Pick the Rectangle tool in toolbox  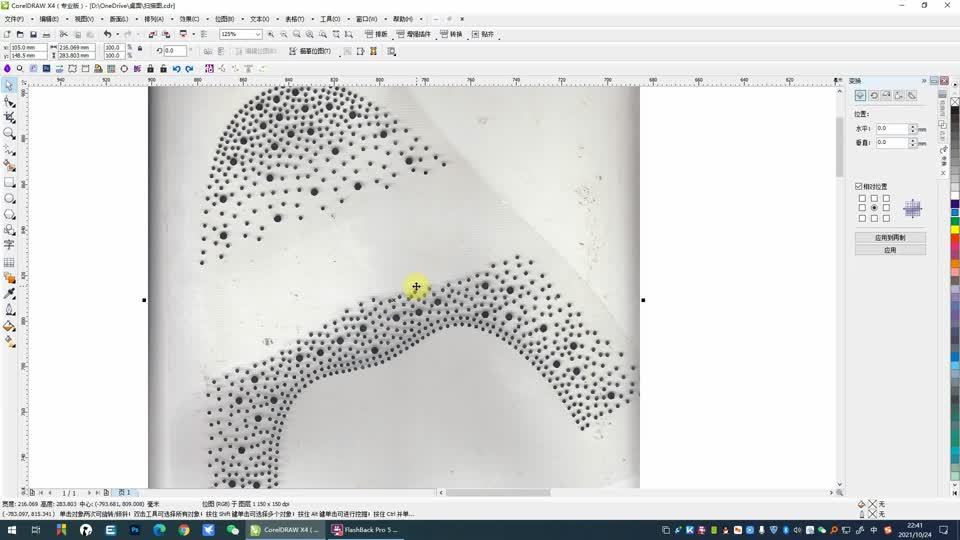(x=9, y=182)
